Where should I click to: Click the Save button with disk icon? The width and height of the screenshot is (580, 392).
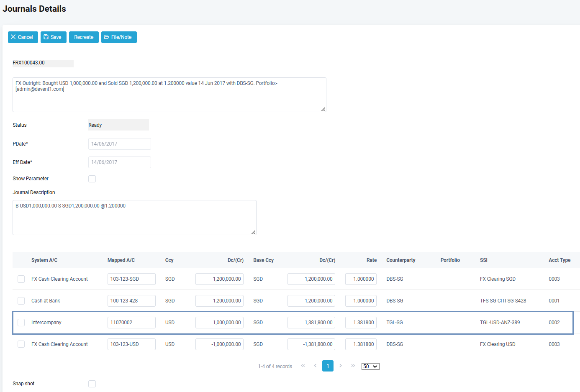[53, 37]
